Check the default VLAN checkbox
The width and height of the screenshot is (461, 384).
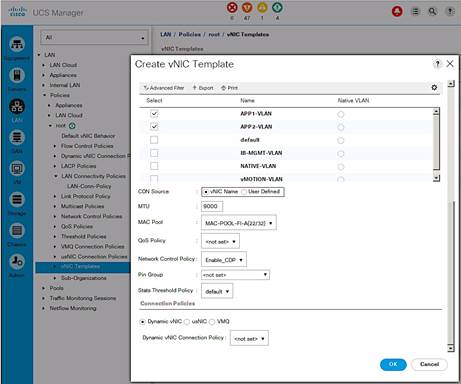point(154,140)
